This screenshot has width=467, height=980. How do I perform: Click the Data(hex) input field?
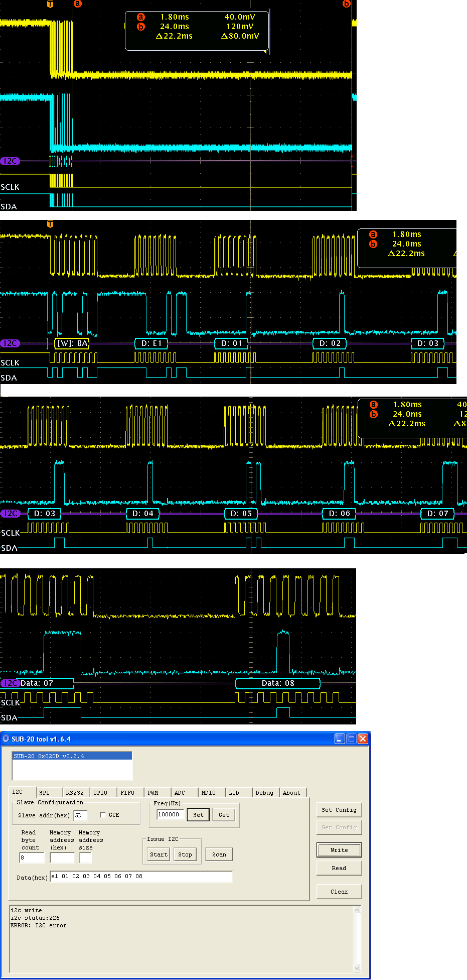pos(141,877)
